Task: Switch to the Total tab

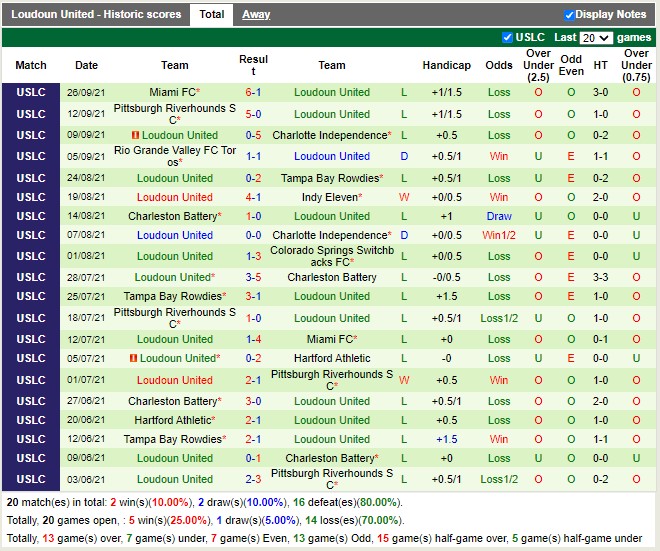Action: (x=211, y=15)
